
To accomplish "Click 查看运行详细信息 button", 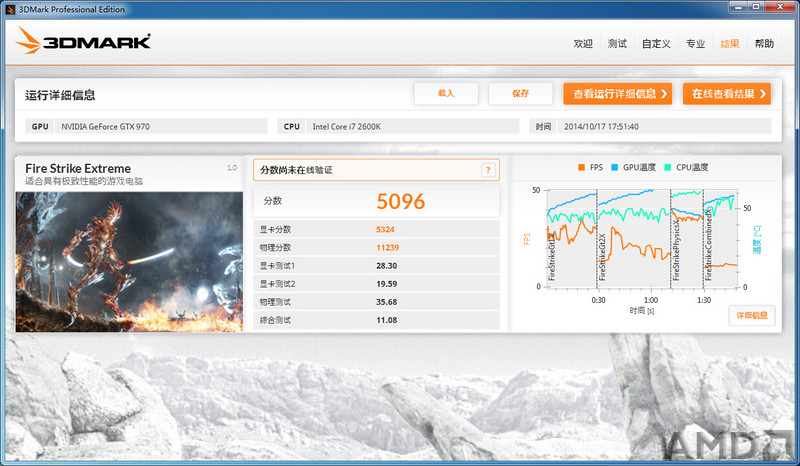I will [618, 94].
